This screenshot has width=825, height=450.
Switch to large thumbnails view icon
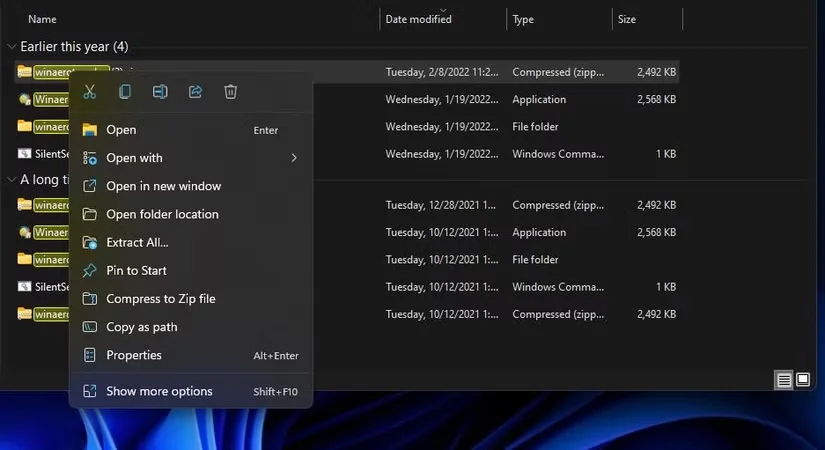point(802,380)
